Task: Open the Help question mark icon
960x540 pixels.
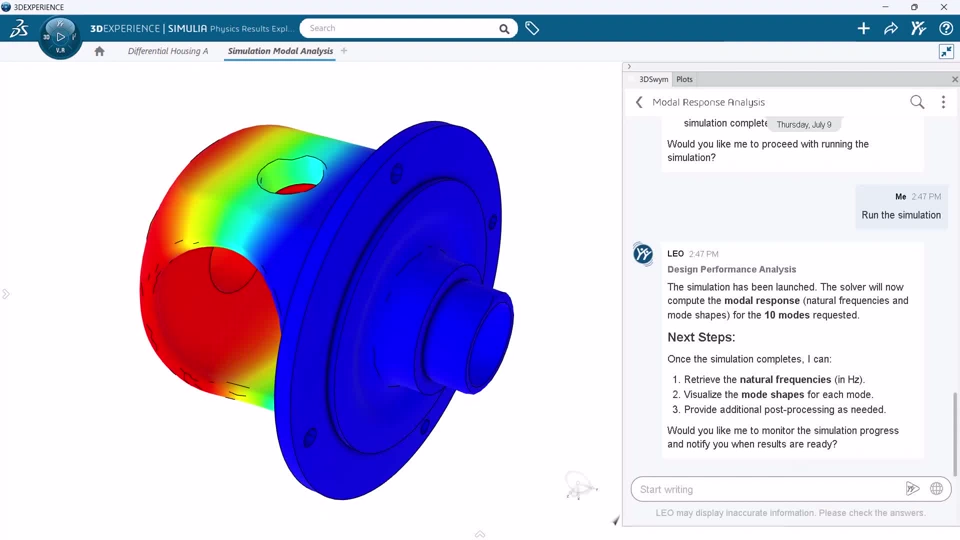Action: click(946, 28)
